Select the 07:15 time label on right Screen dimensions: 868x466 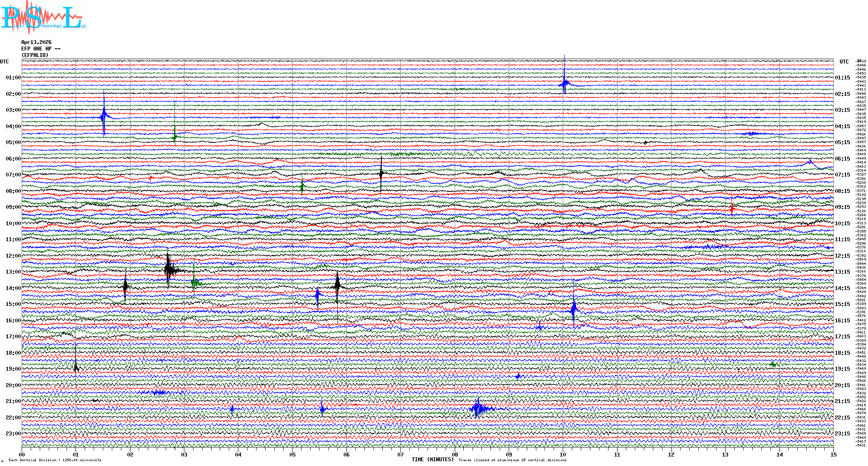tap(842, 175)
